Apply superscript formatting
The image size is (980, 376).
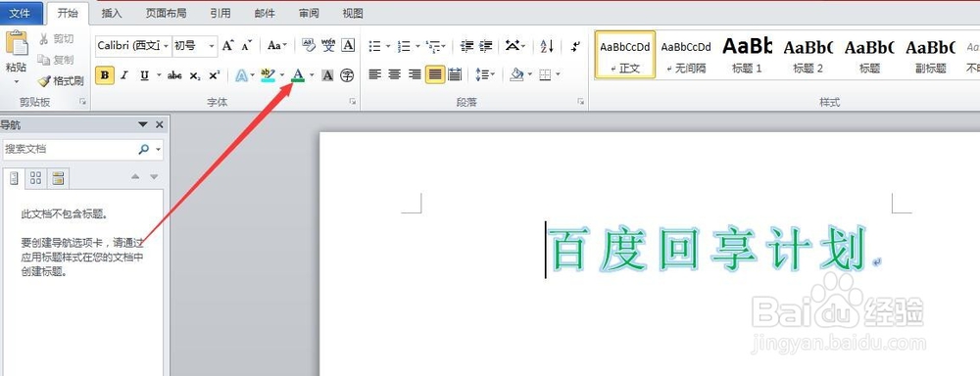(215, 75)
